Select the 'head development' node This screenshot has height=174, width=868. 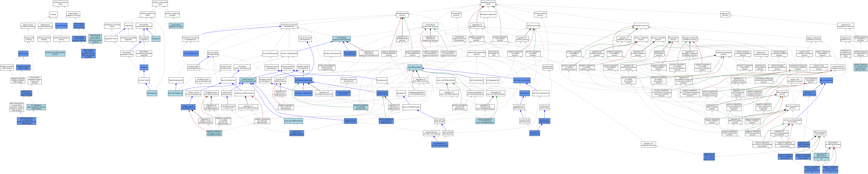176,80
